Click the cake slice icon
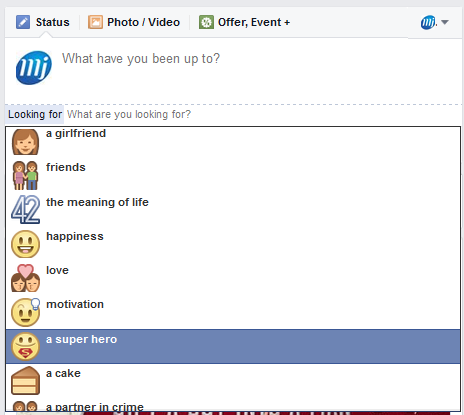The height and width of the screenshot is (415, 464). point(25,380)
